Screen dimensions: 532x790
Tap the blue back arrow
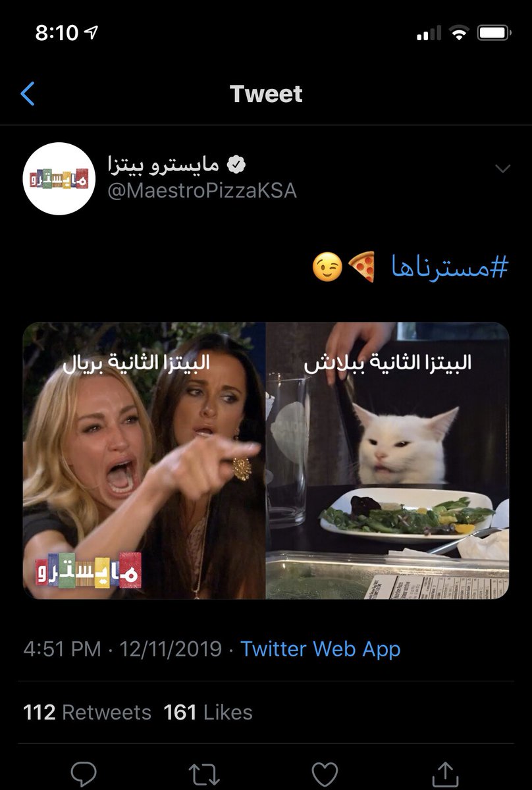pyautogui.click(x=27, y=94)
